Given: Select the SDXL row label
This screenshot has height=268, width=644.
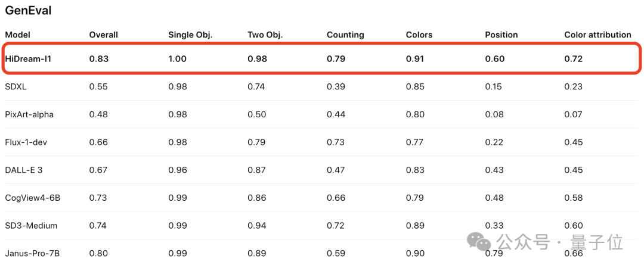Looking at the screenshot, I should tap(16, 86).
